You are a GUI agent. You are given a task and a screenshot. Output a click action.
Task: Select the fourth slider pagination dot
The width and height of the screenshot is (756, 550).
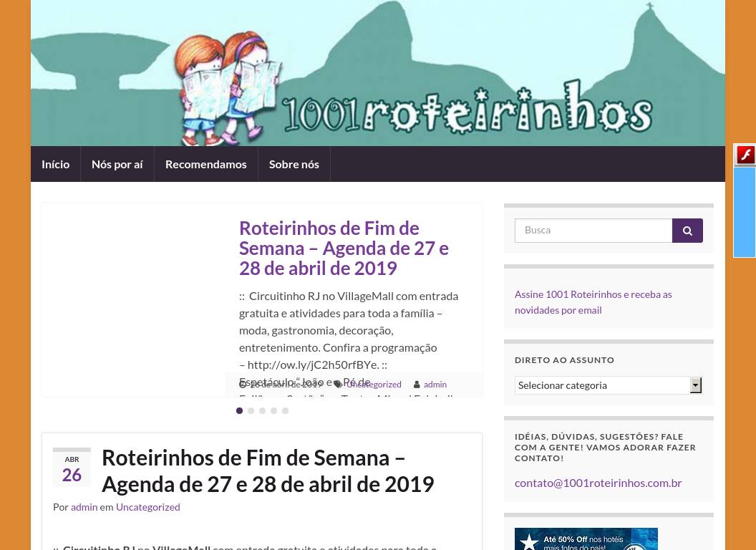pyautogui.click(x=274, y=410)
